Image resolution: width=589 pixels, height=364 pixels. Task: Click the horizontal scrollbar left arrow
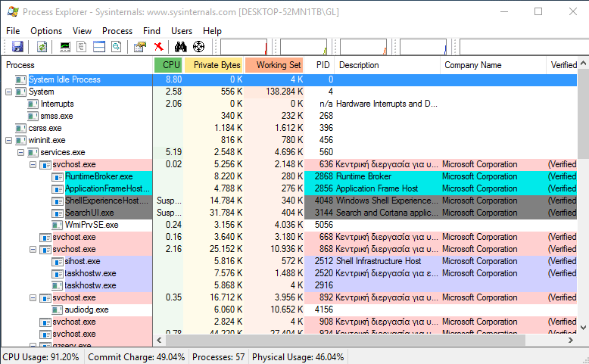coord(159,340)
